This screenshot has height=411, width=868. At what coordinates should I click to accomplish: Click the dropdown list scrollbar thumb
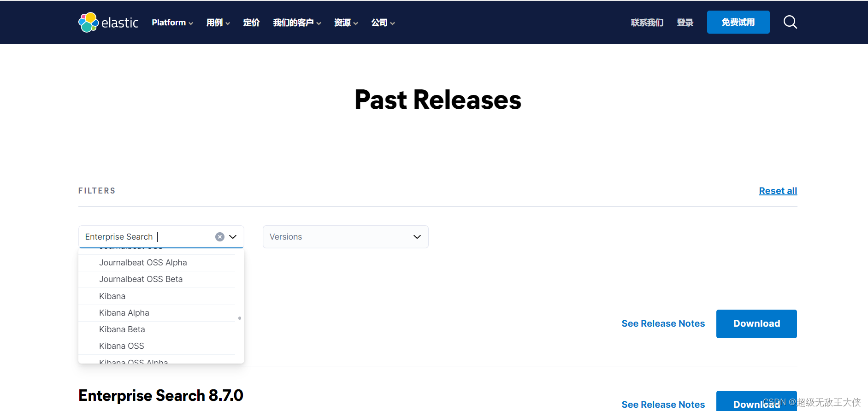(x=240, y=318)
